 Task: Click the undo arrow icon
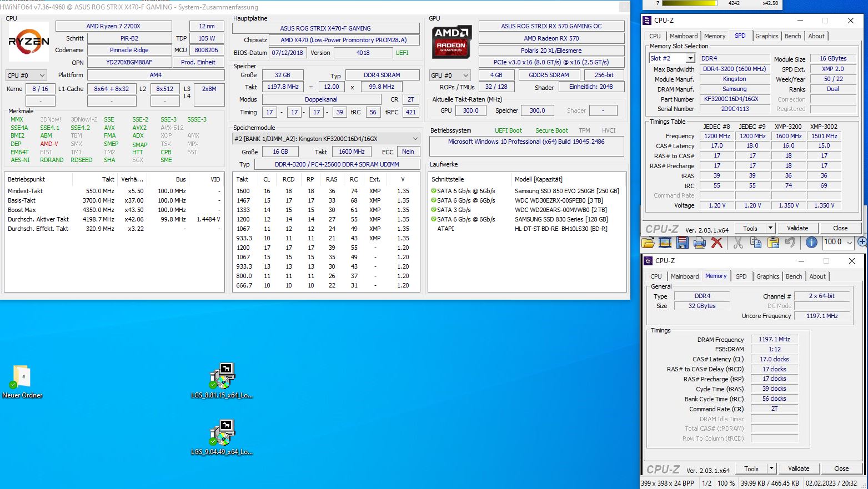tap(790, 243)
